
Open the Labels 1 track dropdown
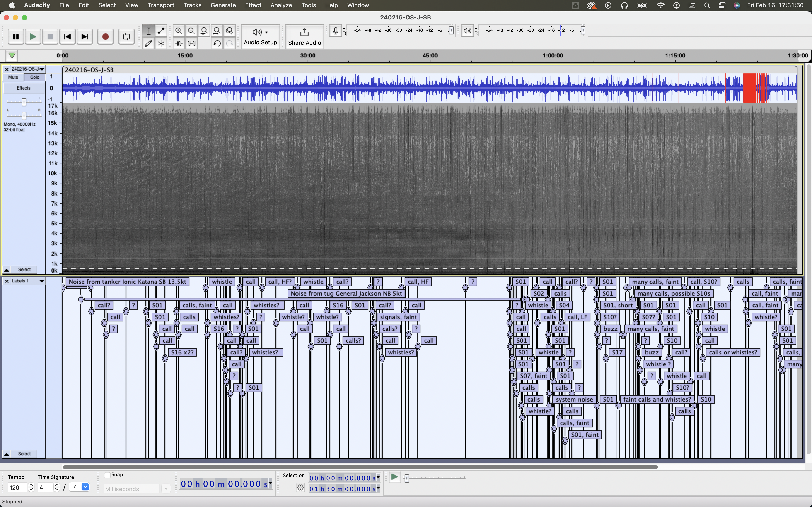(x=42, y=281)
